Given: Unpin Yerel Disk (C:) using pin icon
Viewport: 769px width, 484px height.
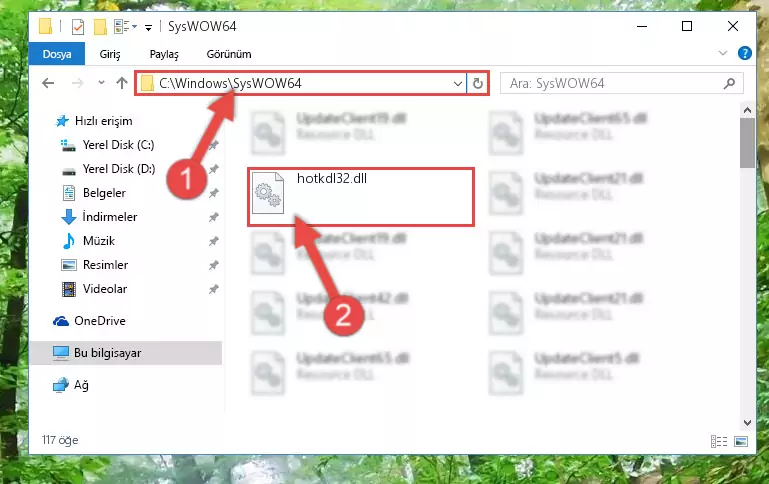Looking at the screenshot, I should (x=213, y=145).
